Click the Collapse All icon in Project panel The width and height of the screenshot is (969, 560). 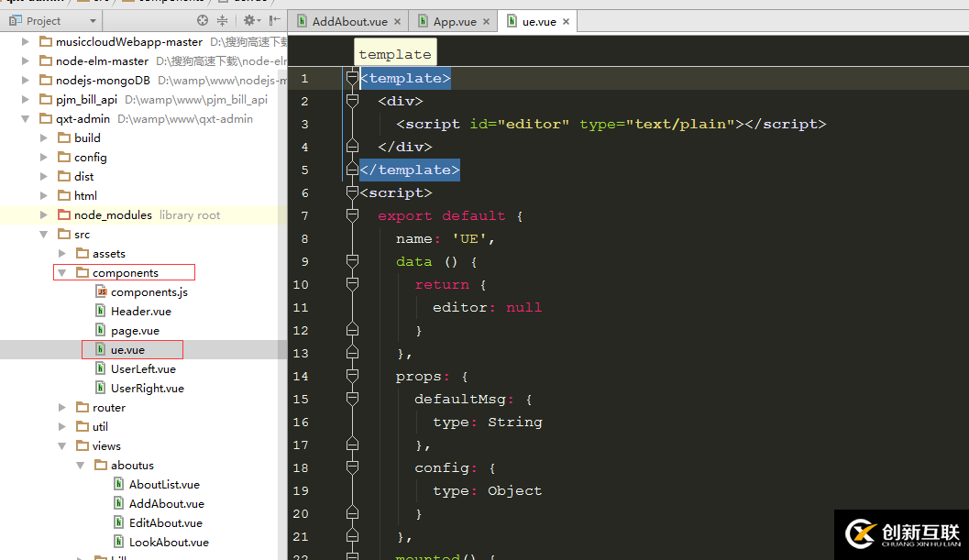[222, 20]
